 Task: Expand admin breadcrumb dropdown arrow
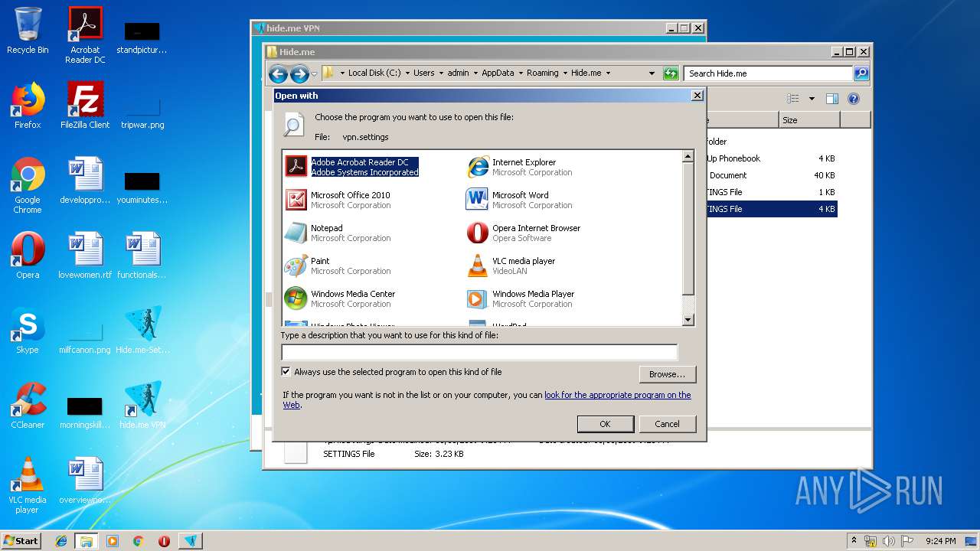coord(475,73)
